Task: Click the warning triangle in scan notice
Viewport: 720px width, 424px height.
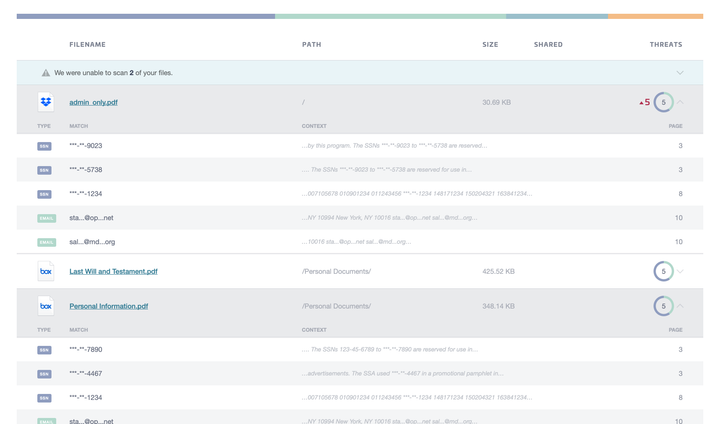Action: pyautogui.click(x=45, y=73)
